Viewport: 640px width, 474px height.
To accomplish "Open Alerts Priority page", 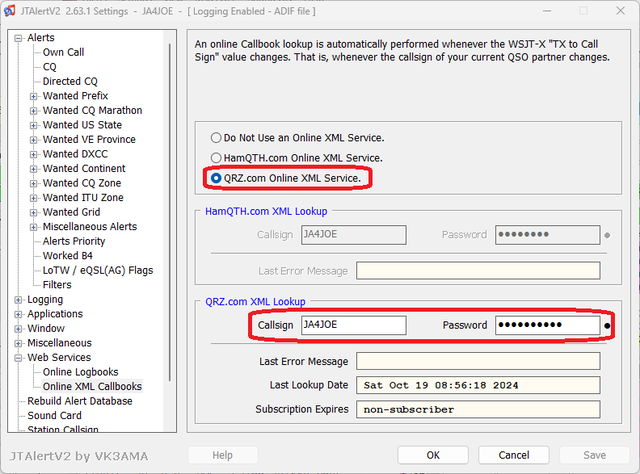I will tap(74, 241).
